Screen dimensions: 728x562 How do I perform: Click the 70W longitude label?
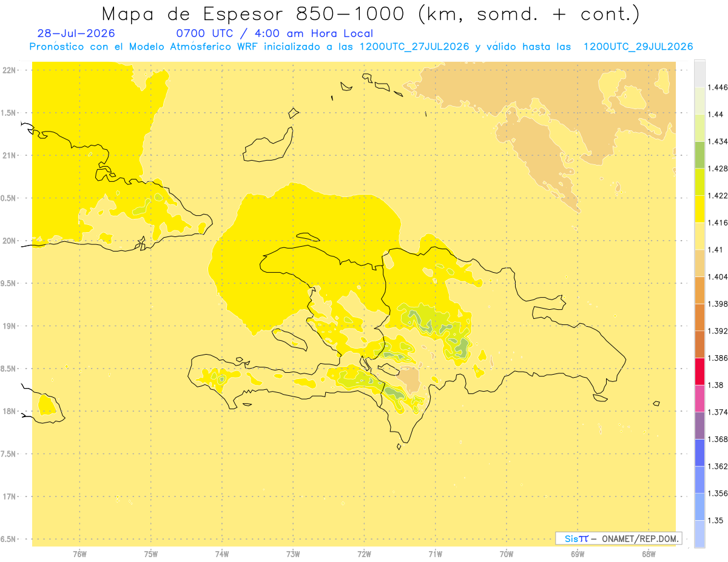[507, 554]
